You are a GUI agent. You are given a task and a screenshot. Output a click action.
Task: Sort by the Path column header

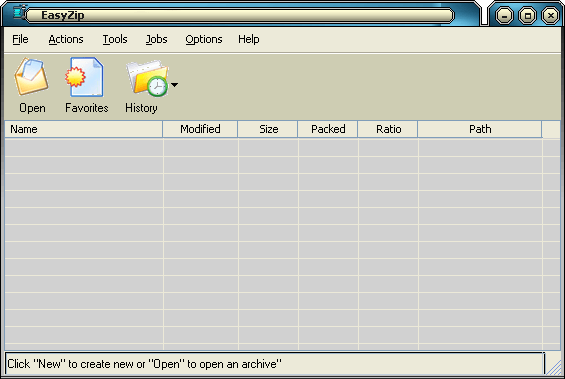pos(480,129)
